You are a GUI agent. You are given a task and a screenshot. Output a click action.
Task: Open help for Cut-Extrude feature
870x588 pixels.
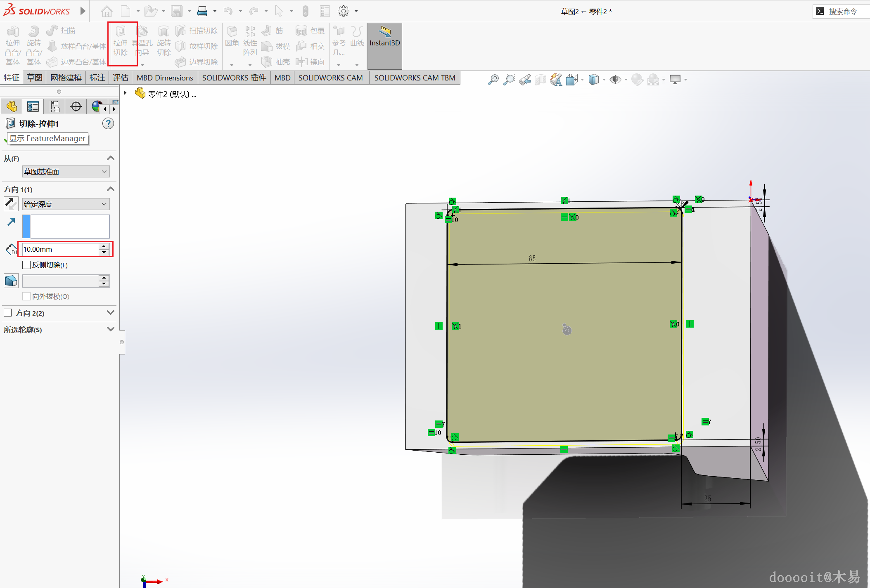pyautogui.click(x=108, y=124)
